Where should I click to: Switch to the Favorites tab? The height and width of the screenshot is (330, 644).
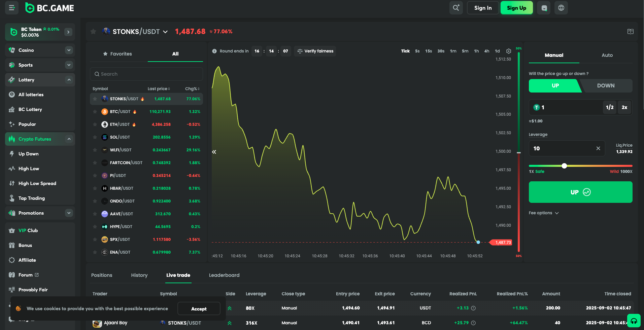[117, 54]
